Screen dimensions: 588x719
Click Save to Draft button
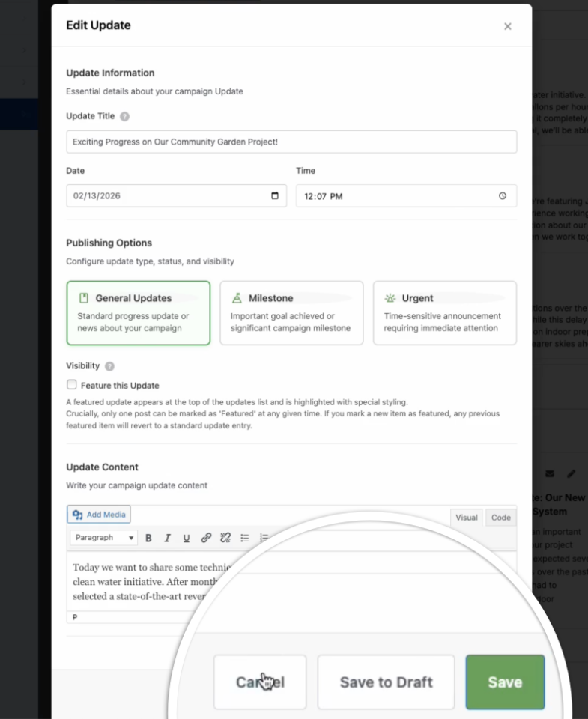[386, 682]
